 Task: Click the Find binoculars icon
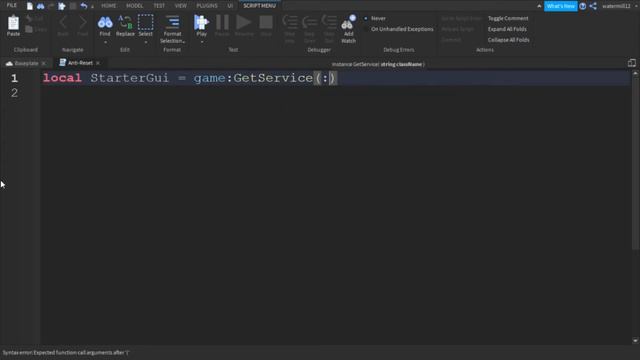pos(105,22)
